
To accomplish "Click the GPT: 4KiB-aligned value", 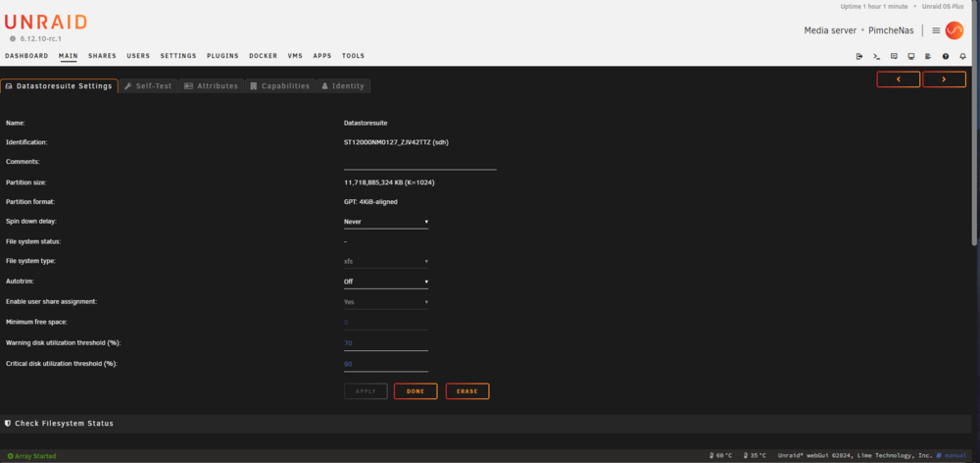I will [x=370, y=202].
